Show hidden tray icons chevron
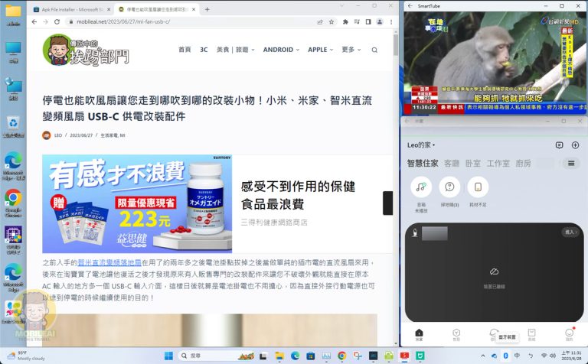Screen dimensions: 588x364 482,356
